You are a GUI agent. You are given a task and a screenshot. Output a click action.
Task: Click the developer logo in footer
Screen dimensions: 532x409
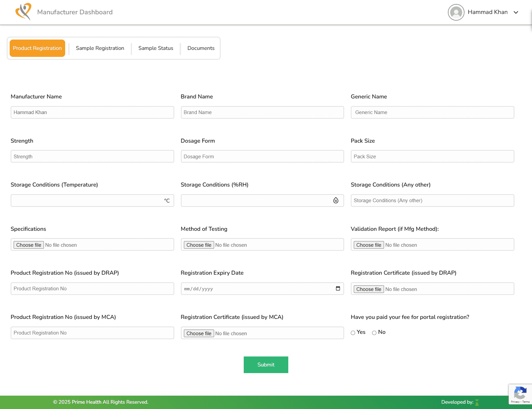[x=477, y=402]
